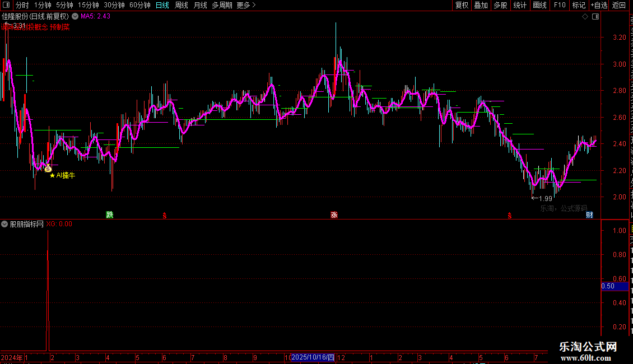This screenshot has width=633, height=364.
Task: Click the red 涨 marker on chart
Action: point(334,214)
